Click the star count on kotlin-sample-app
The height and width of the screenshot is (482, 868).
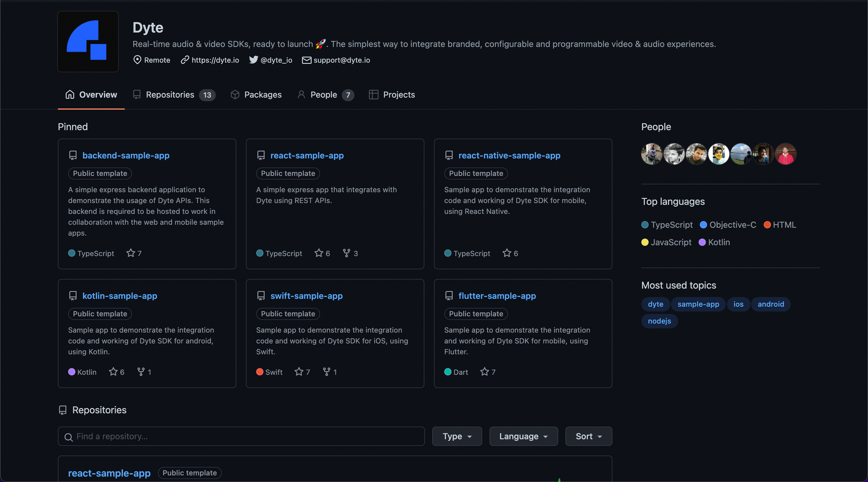pos(117,372)
